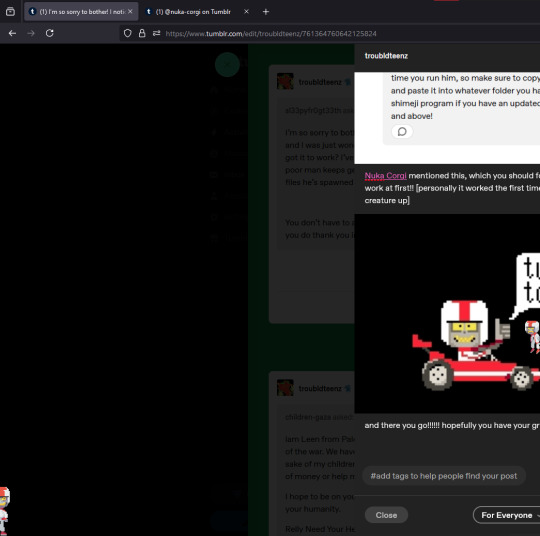540x536 pixels.
Task: Open the Firefox View icon at the tab strip start
Action: [x=10, y=12]
